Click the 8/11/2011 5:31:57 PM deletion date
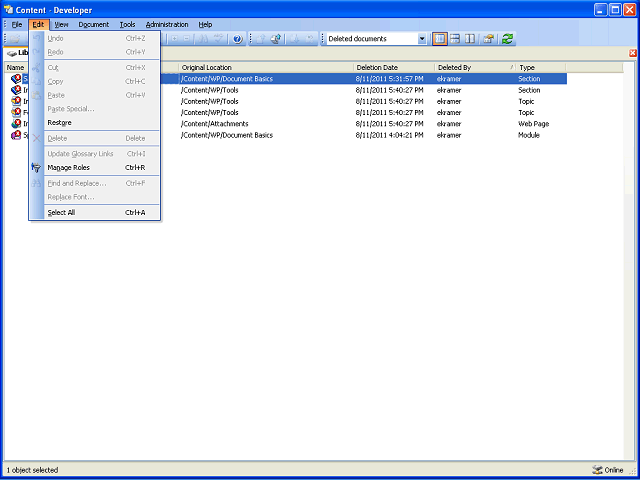 (x=389, y=79)
